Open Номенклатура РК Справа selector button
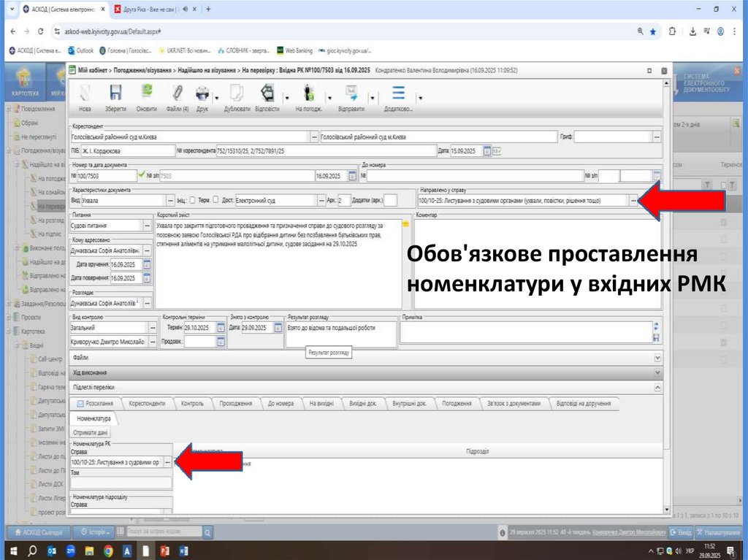This screenshot has height=560, width=748. click(x=167, y=462)
